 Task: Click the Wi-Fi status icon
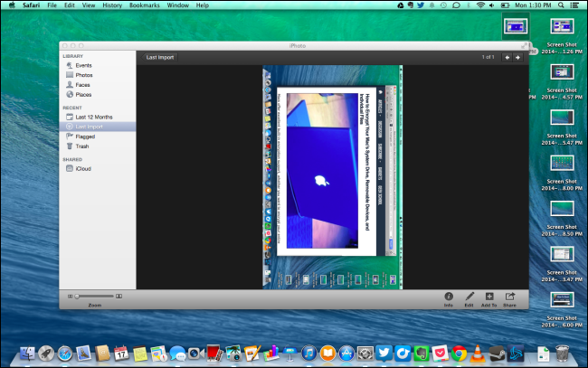[x=480, y=5]
